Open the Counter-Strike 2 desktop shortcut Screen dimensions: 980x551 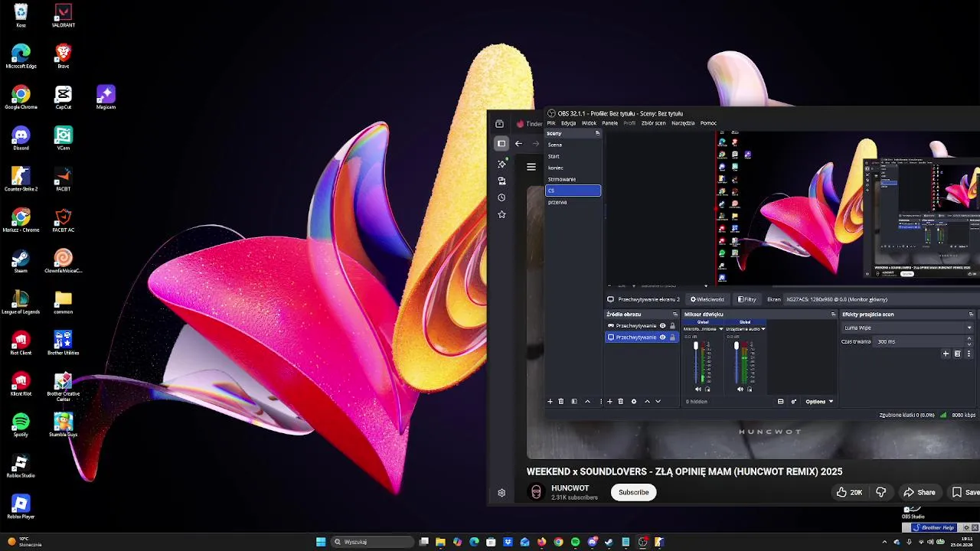click(21, 179)
